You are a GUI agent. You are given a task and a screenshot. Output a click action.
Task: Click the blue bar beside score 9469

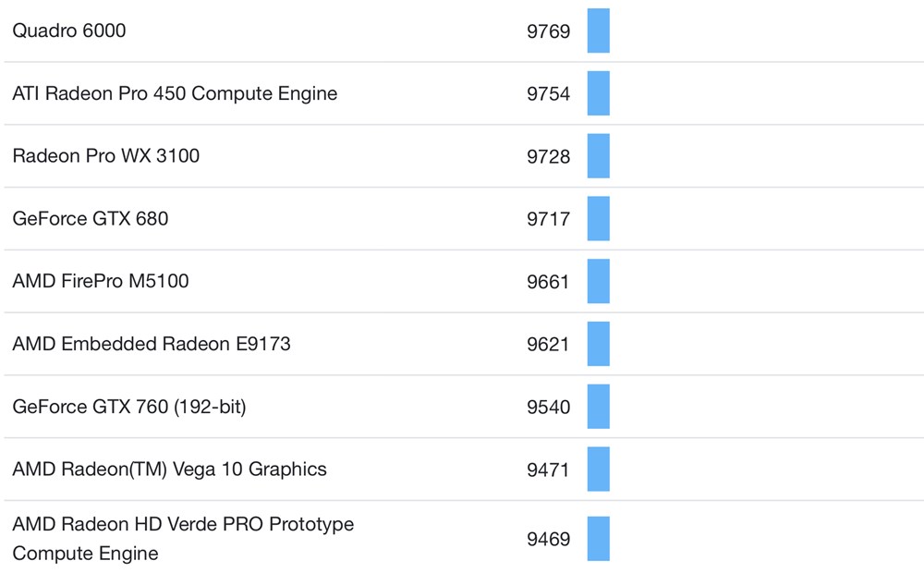598,539
